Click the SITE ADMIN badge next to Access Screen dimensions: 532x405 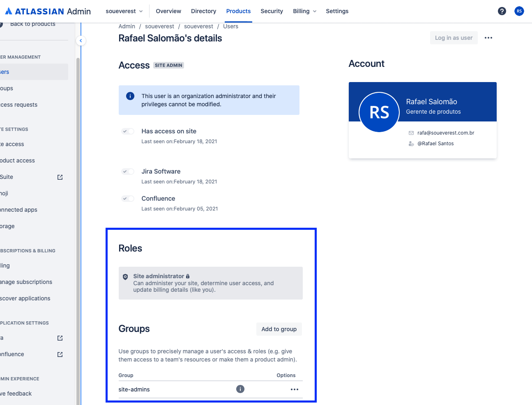(168, 65)
